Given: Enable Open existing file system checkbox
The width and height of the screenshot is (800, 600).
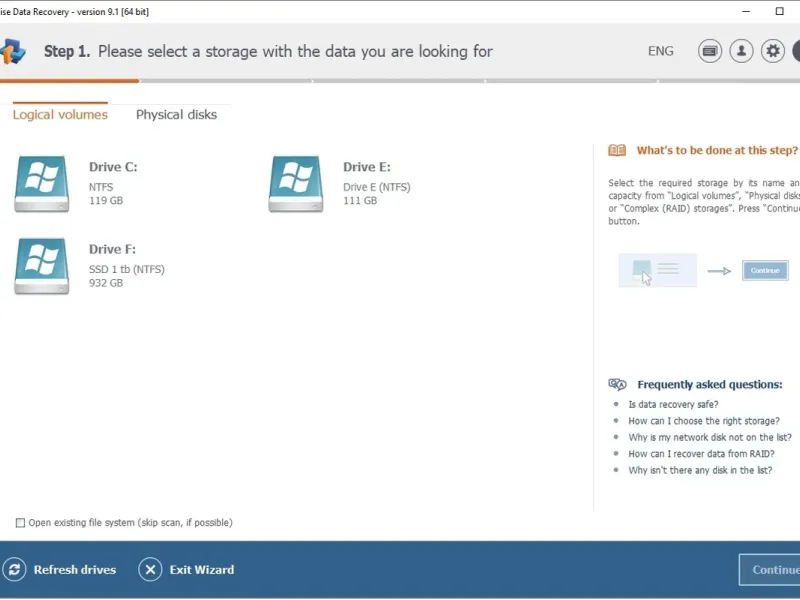Looking at the screenshot, I should point(20,523).
